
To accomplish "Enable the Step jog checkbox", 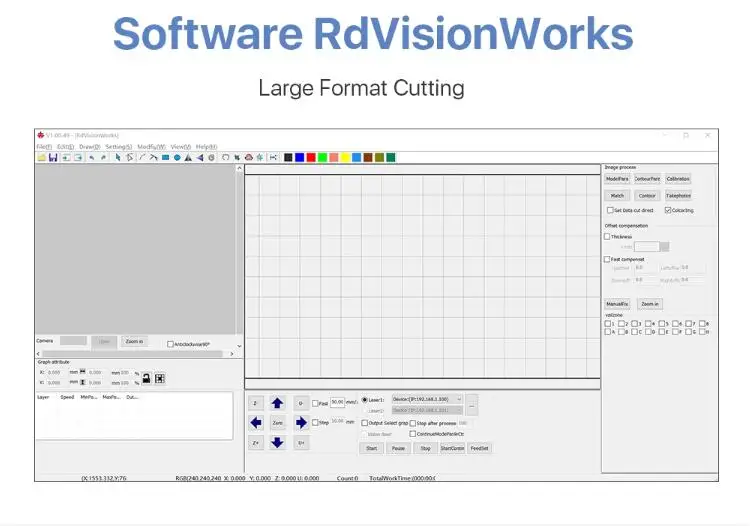I will click(x=315, y=423).
